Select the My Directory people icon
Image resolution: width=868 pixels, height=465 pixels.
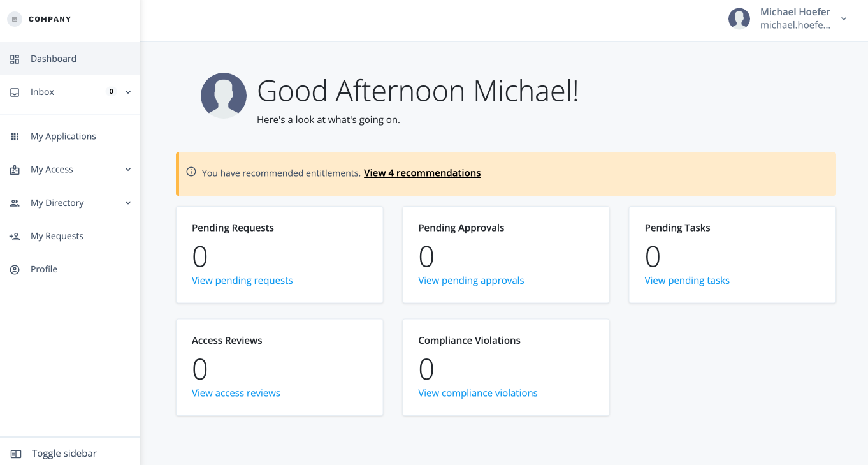coord(14,202)
